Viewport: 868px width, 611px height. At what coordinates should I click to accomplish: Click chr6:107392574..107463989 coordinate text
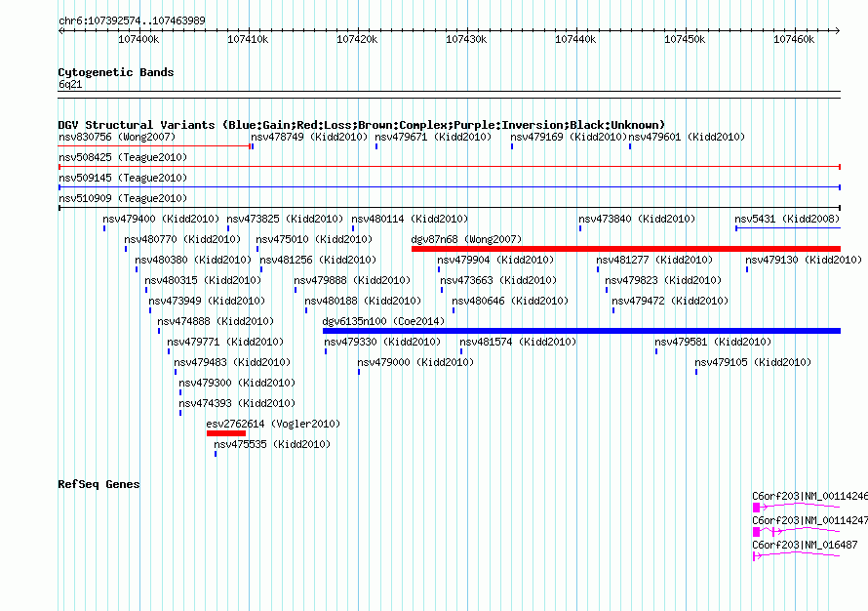pyautogui.click(x=132, y=20)
